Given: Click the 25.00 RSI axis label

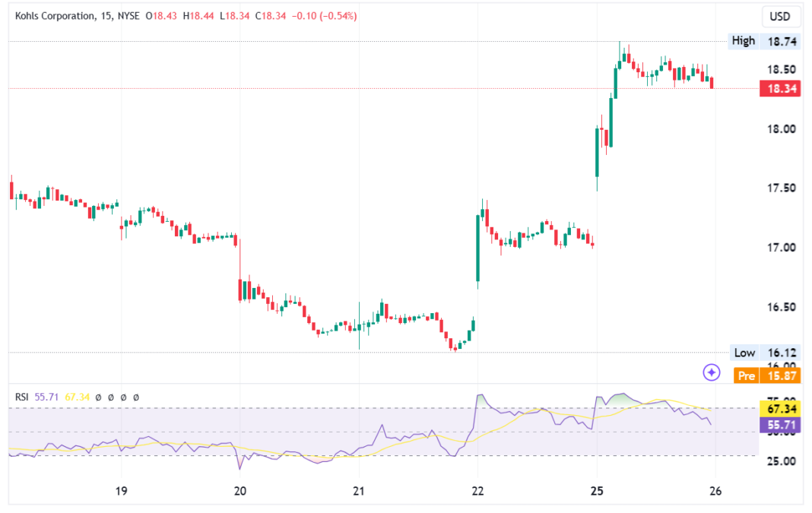Looking at the screenshot, I should pyautogui.click(x=782, y=461).
